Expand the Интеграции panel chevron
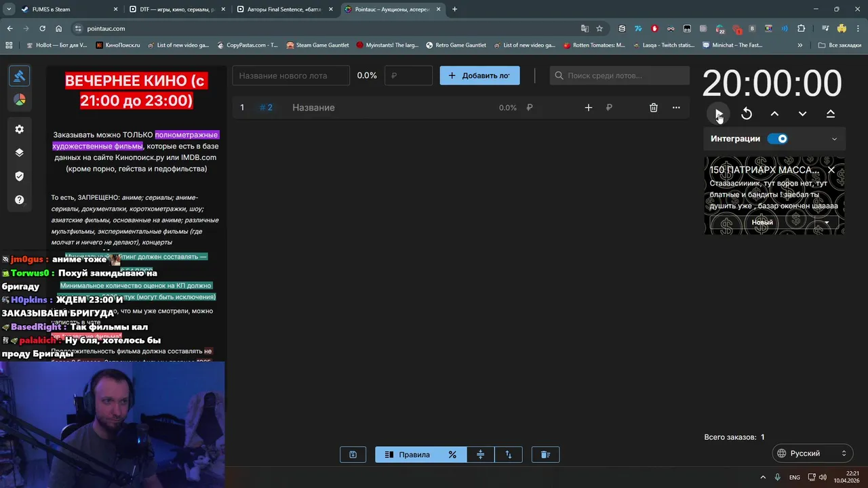 (x=834, y=139)
